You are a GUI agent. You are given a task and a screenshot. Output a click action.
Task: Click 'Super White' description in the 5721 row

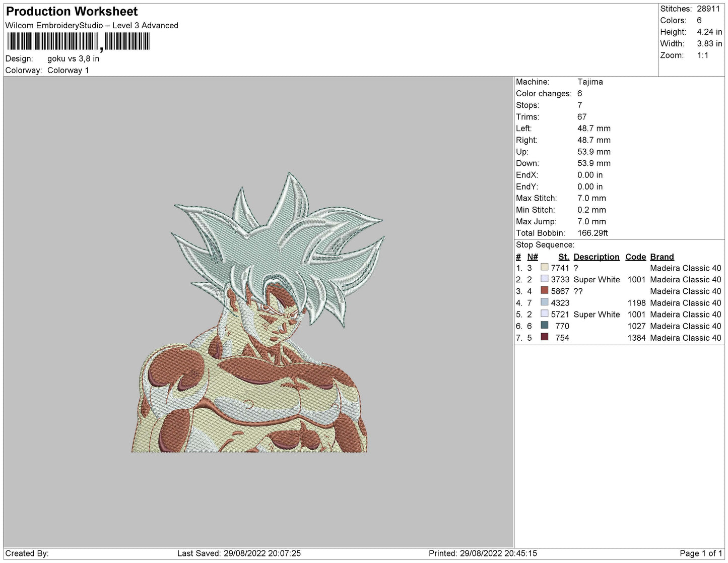click(597, 314)
